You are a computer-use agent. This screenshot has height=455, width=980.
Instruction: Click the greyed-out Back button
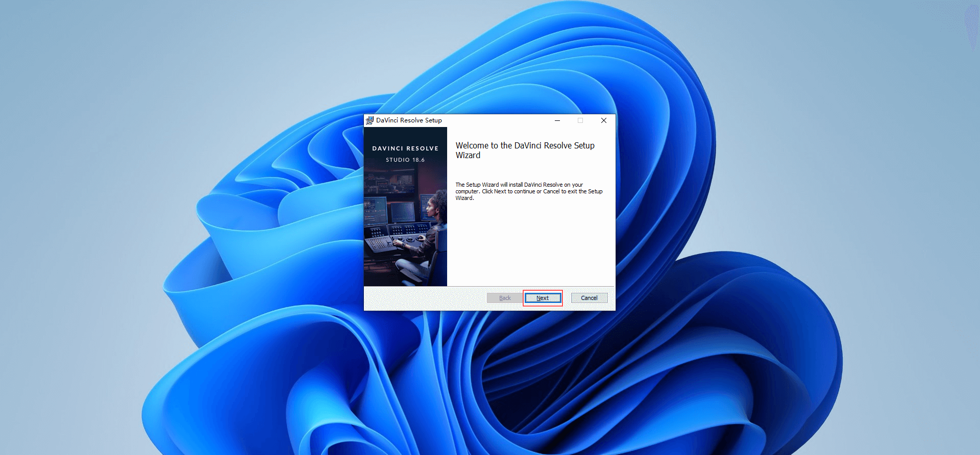(x=504, y=298)
